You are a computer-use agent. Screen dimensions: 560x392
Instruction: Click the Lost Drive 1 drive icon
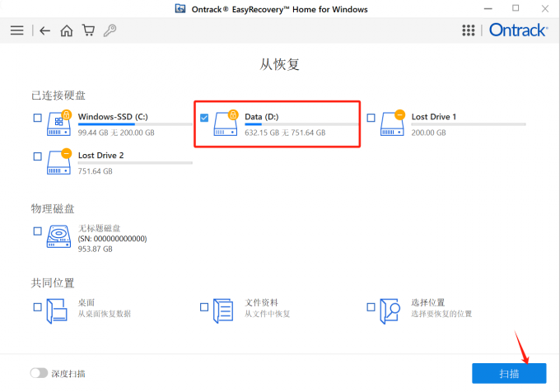[x=393, y=124]
